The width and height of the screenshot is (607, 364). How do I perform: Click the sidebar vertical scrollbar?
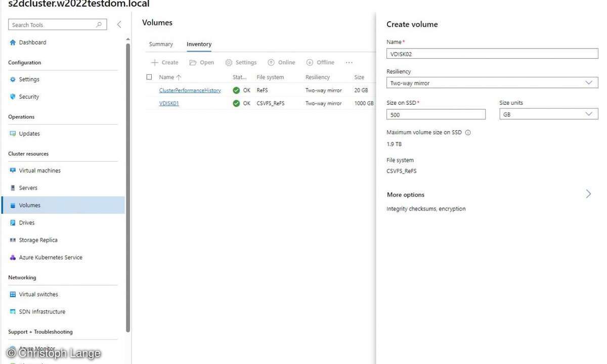coord(128,187)
